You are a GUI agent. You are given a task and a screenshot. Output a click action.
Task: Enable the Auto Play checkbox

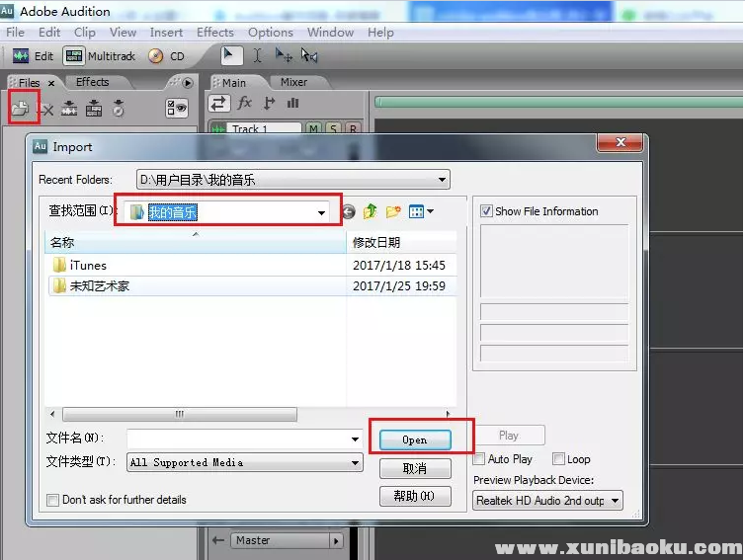(480, 459)
